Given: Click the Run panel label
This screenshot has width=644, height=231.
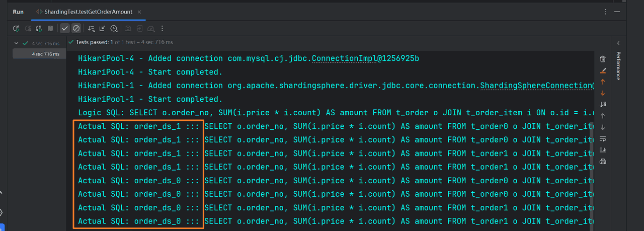Looking at the screenshot, I should click(18, 12).
